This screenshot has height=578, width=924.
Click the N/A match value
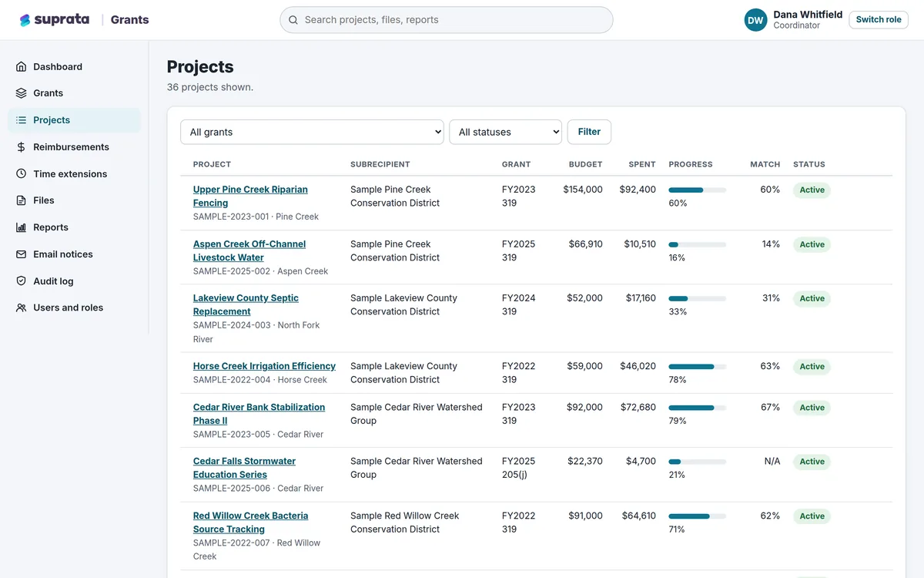pyautogui.click(x=772, y=462)
